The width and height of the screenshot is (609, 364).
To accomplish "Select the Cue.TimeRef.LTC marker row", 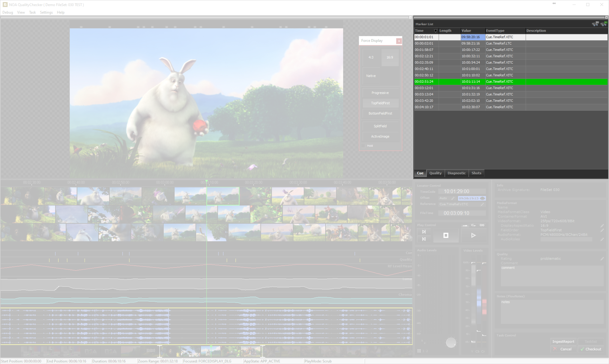I will (x=511, y=43).
